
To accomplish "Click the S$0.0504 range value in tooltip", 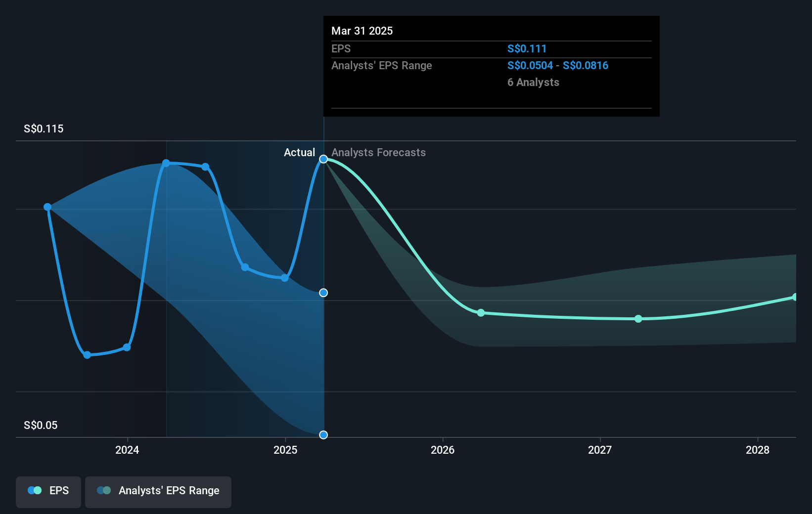I will 530,66.
